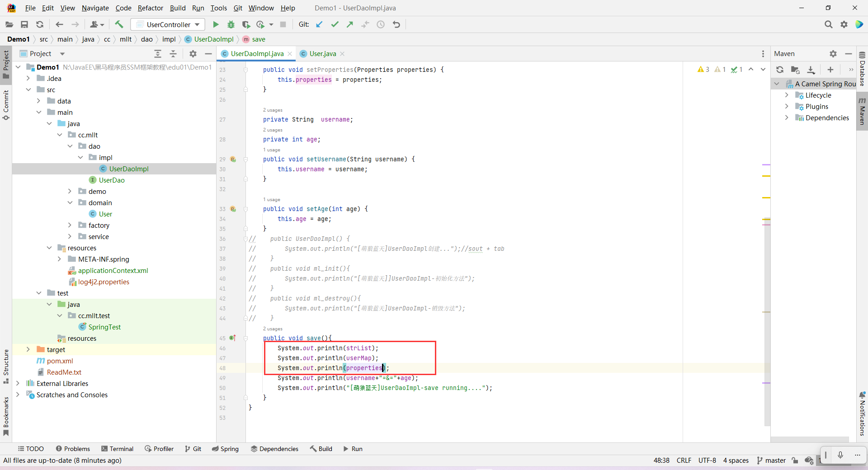Image resolution: width=868 pixels, height=470 pixels.
Task: Open the Navigate menu
Action: click(95, 8)
